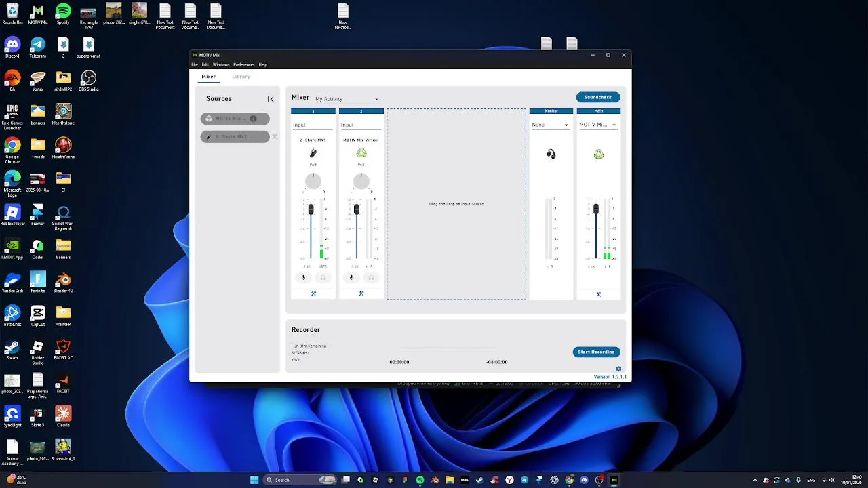Screen dimensions: 868x488
Task: Click the headphones icon in Monitor channel
Action: point(551,155)
